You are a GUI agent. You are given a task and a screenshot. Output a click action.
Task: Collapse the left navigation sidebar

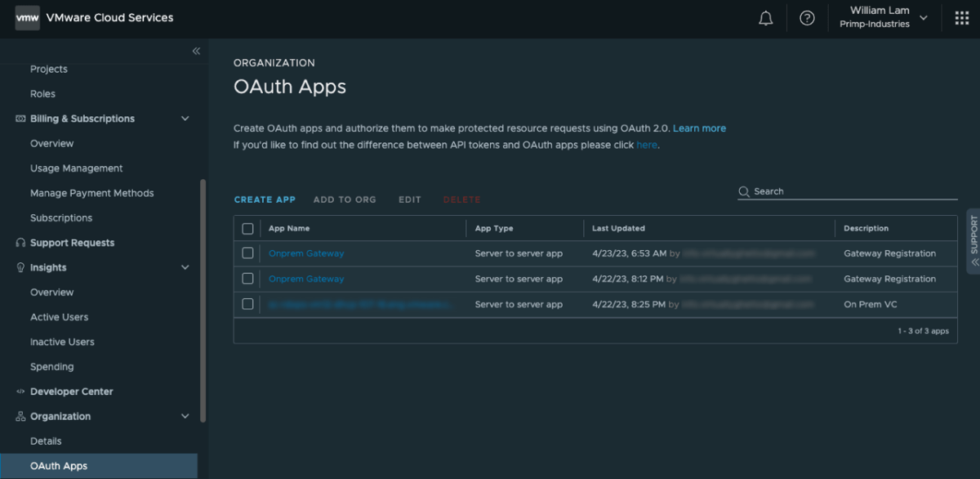pyautogui.click(x=196, y=51)
